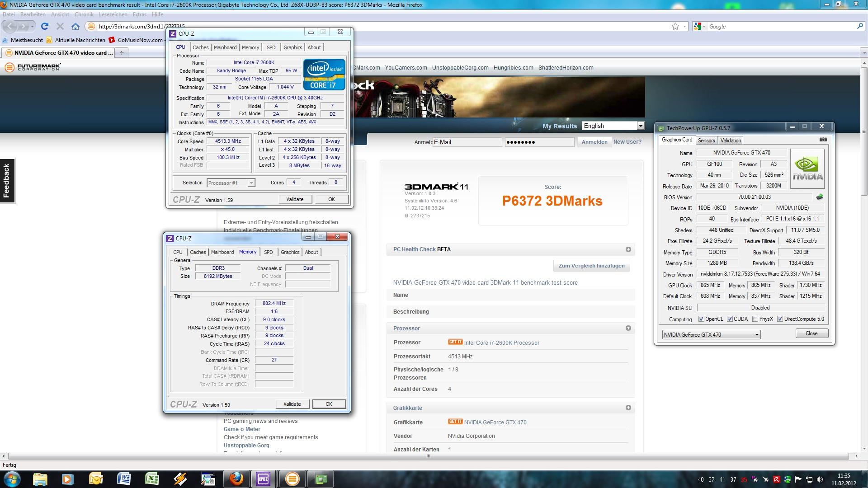Click the E-Mail input field

(x=467, y=142)
